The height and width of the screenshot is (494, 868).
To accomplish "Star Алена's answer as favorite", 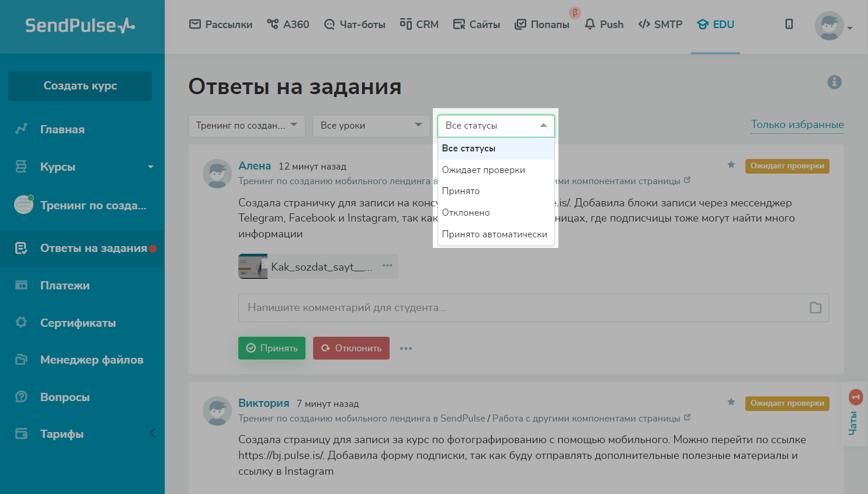I will point(731,165).
